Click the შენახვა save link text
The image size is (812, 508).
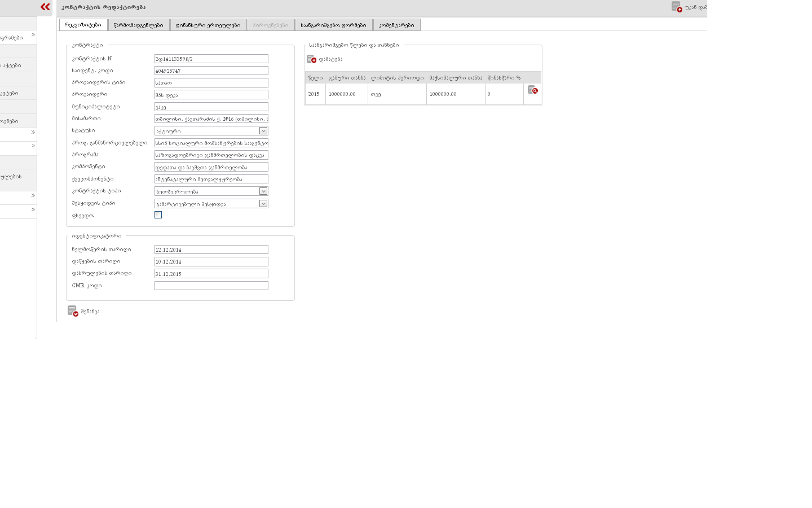click(x=90, y=312)
